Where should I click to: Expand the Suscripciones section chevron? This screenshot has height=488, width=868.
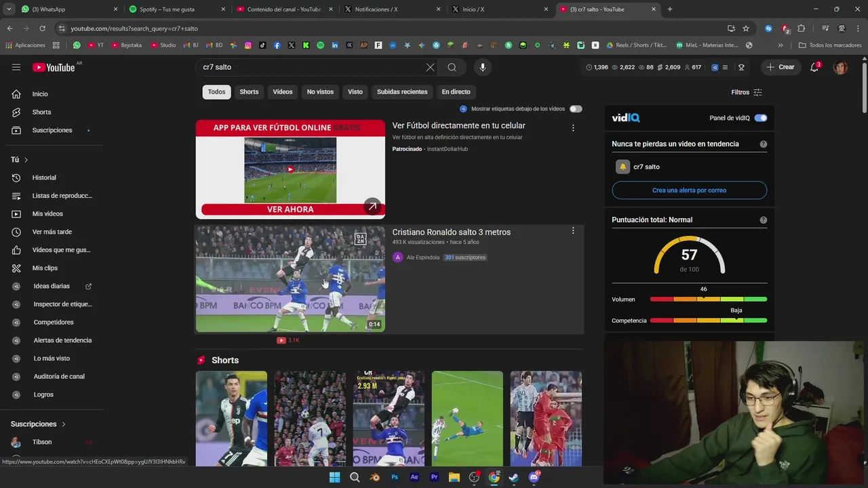pos(64,424)
